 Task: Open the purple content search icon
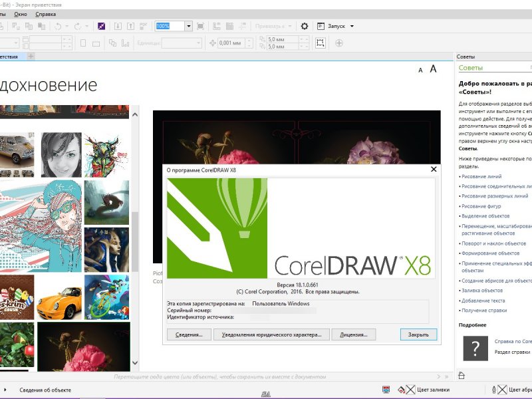[x=102, y=26]
